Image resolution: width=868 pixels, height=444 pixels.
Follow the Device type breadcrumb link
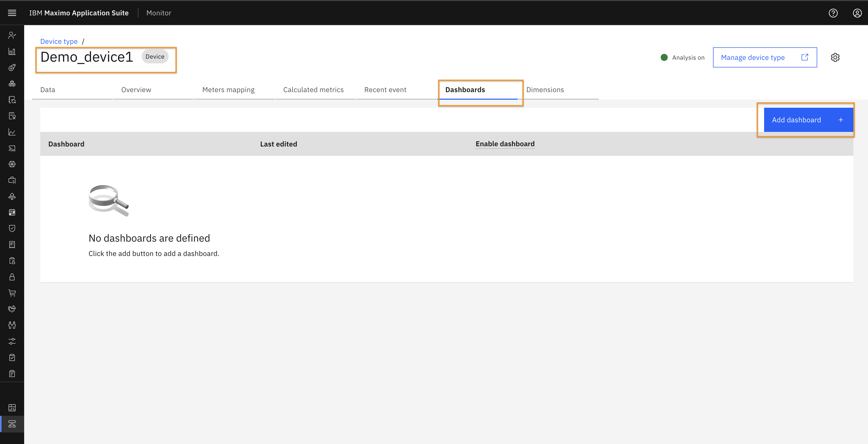click(59, 41)
